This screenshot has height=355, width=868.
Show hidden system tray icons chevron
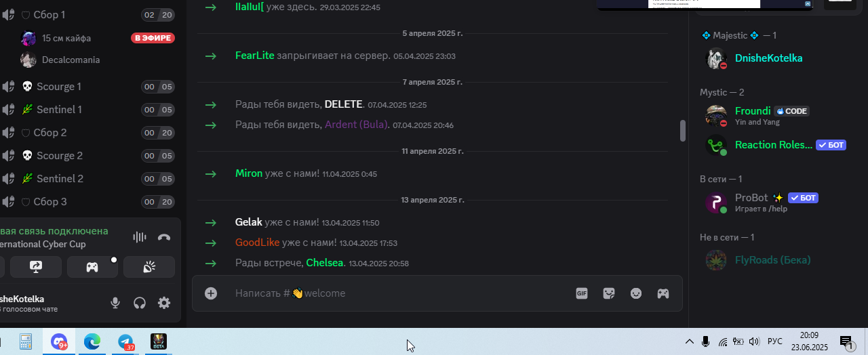[690, 341]
